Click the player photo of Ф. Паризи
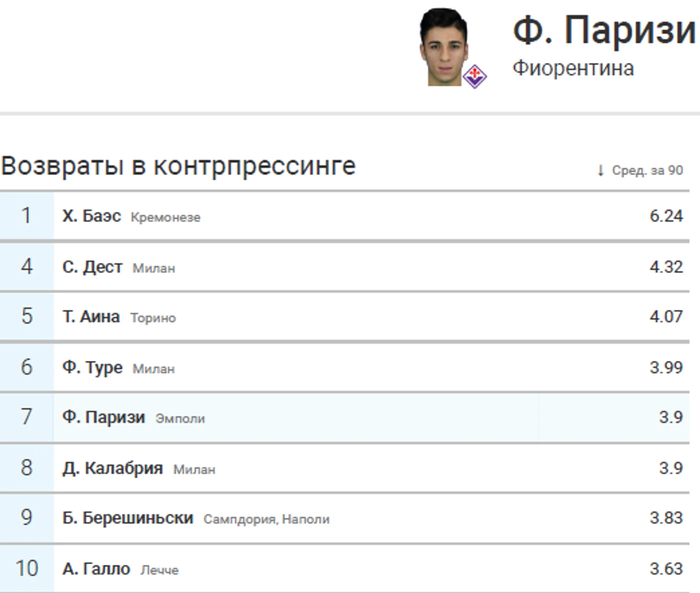 pos(444,48)
